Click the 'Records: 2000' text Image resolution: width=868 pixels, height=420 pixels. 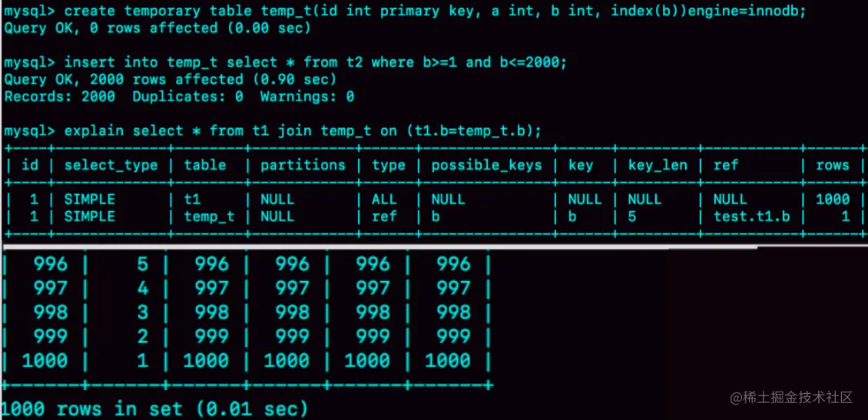[59, 97]
